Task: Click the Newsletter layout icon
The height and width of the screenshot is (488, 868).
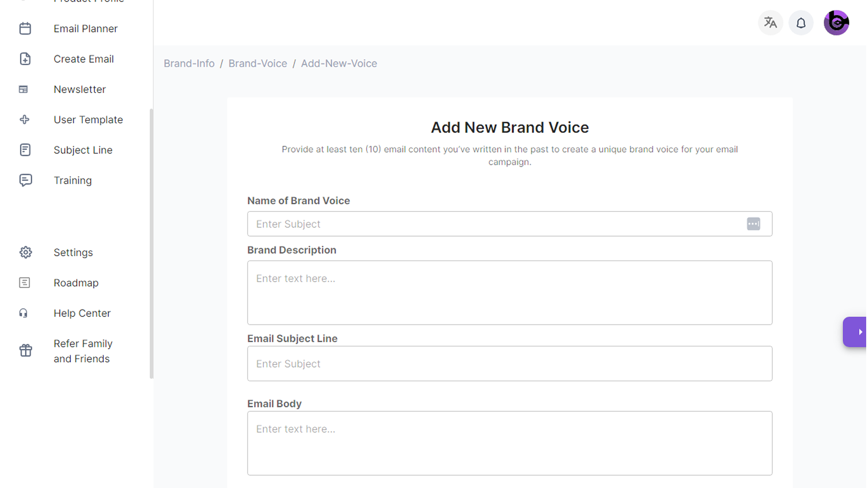Action: point(24,89)
